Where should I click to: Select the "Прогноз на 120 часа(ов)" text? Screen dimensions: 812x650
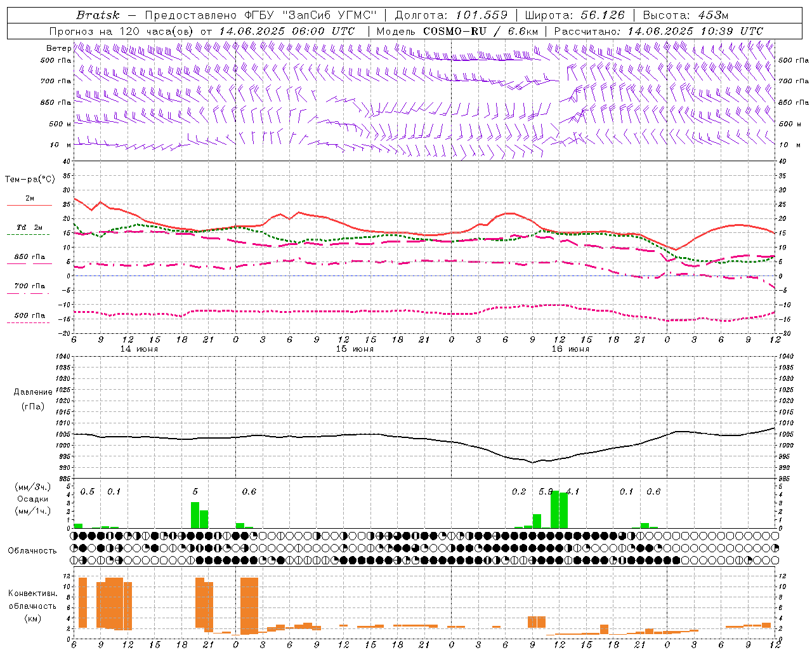122,31
